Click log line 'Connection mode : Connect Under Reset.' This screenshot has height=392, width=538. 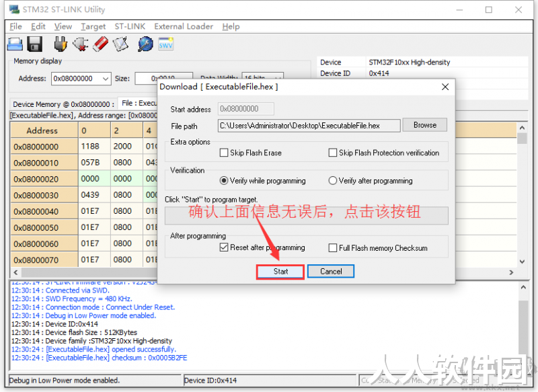pos(93,307)
